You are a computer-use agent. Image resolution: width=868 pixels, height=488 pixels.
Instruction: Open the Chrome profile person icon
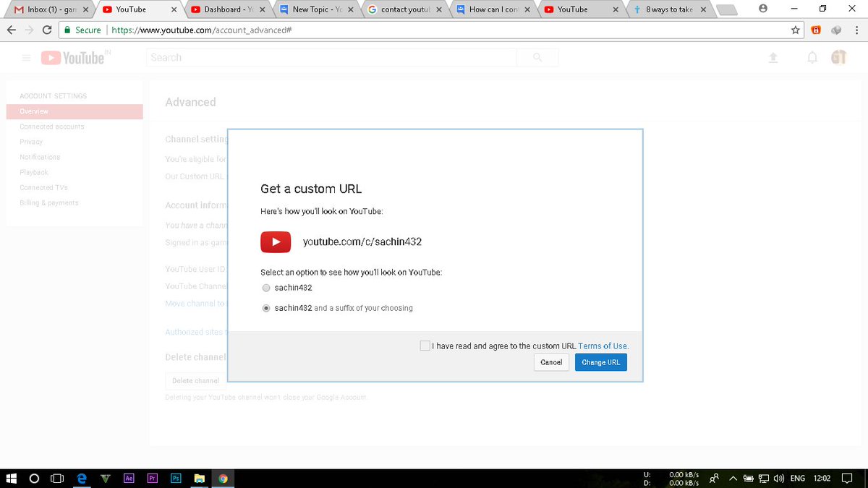tap(763, 9)
